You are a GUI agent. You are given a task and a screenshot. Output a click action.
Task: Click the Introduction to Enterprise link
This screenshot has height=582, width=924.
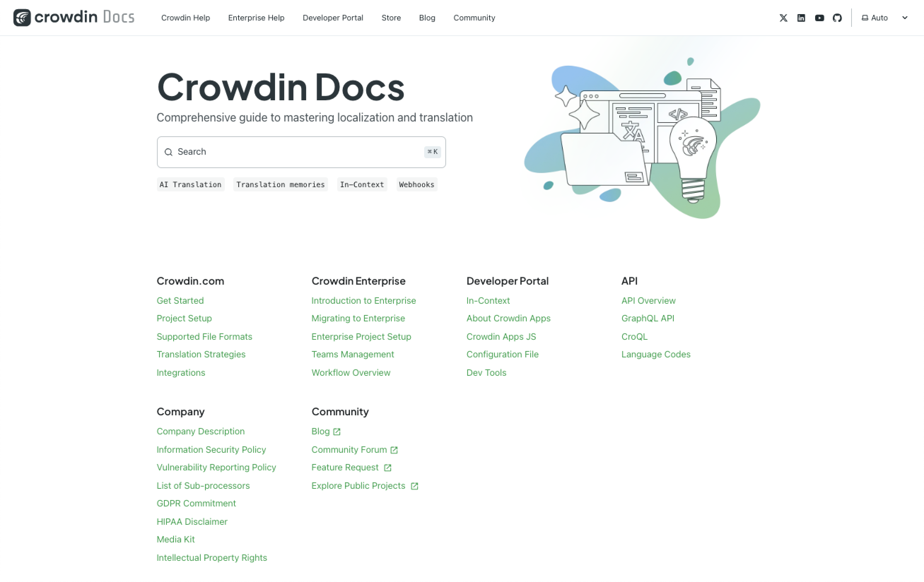point(363,300)
